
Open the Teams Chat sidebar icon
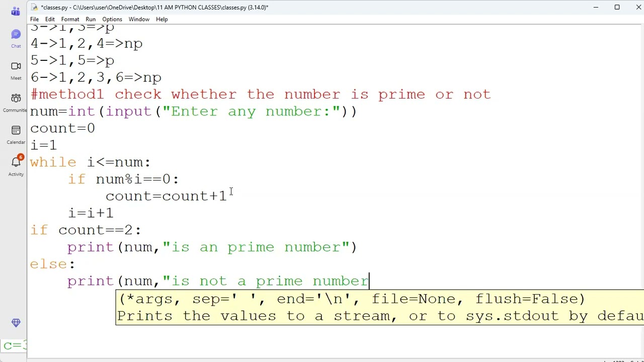pos(16,38)
